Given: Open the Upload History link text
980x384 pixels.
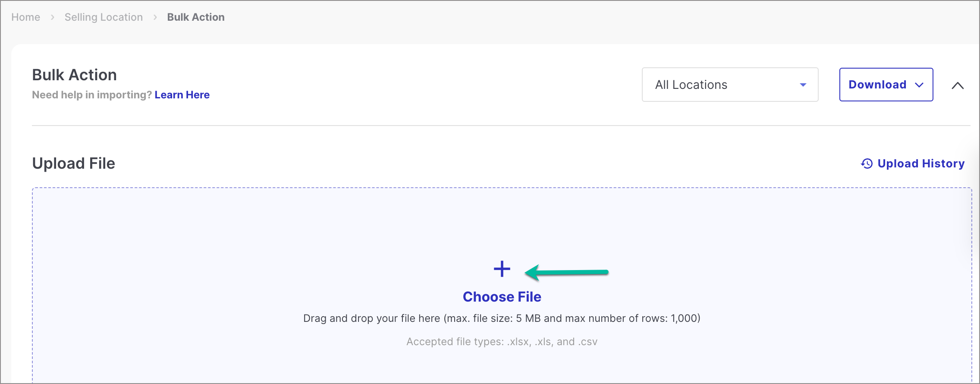Looking at the screenshot, I should [921, 164].
